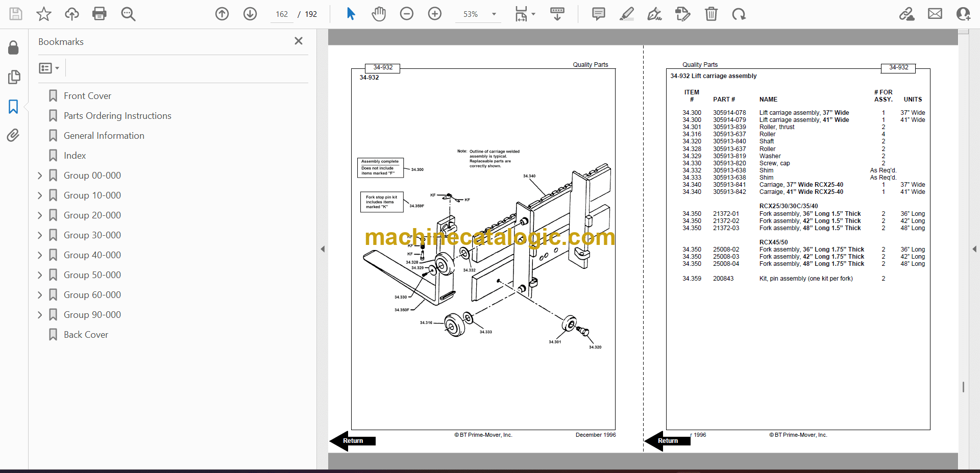
Task: Toggle the scrolling read mode icon
Action: coord(557,14)
